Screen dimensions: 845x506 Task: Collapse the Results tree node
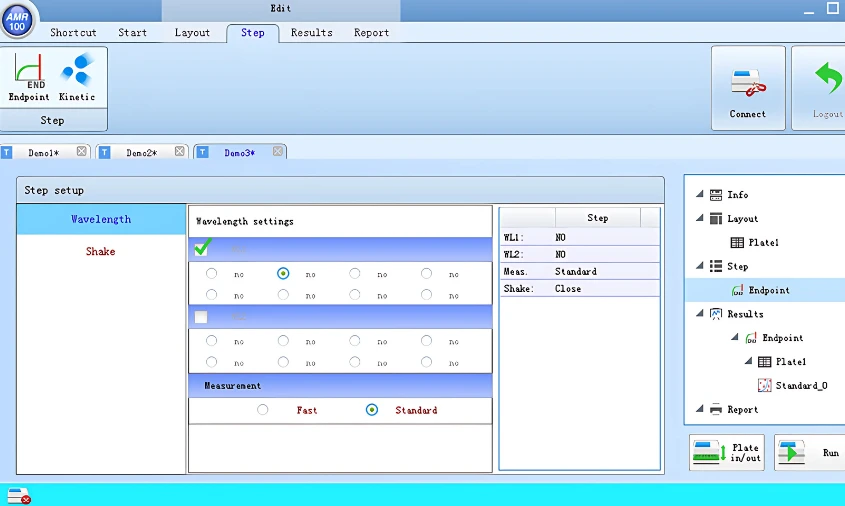(x=699, y=314)
